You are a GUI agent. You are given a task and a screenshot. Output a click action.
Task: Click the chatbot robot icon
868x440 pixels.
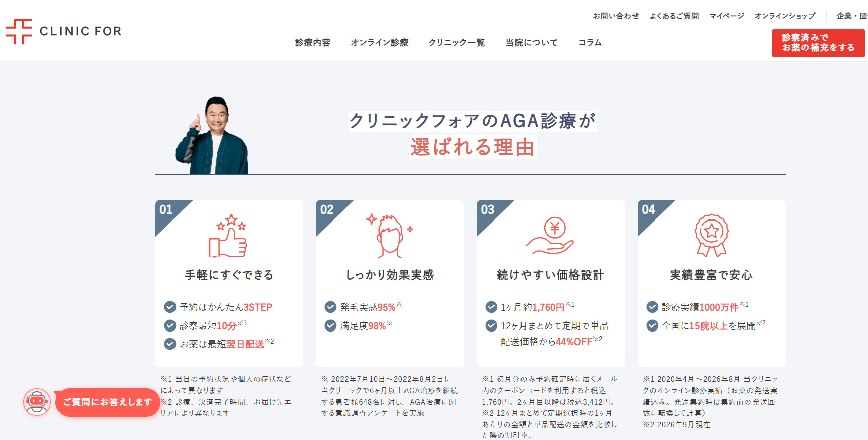pyautogui.click(x=37, y=402)
